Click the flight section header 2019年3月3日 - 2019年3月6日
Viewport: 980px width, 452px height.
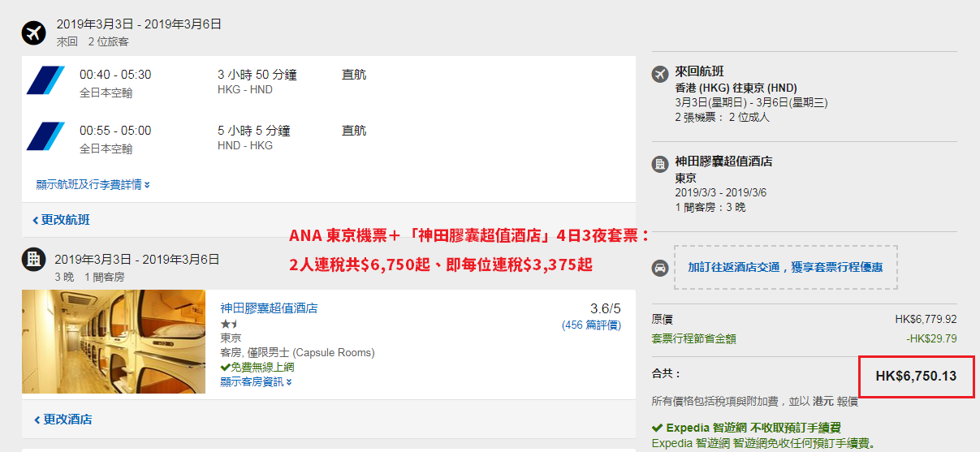click(x=139, y=24)
